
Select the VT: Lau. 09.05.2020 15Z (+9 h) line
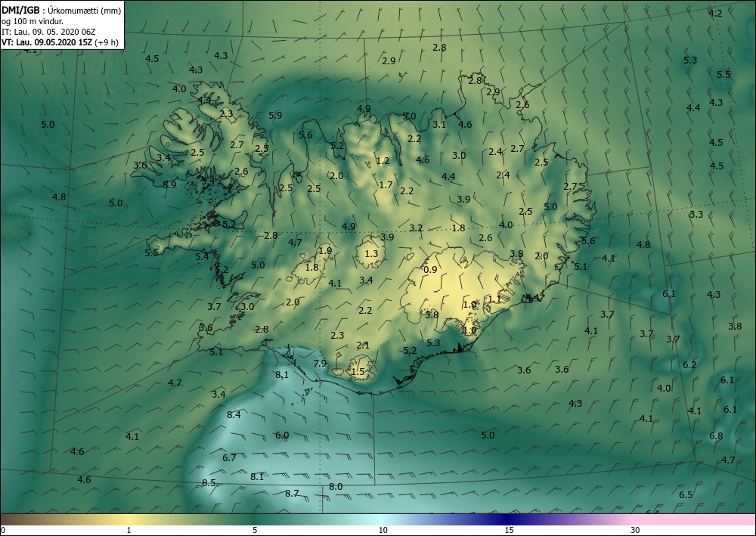(x=60, y=42)
